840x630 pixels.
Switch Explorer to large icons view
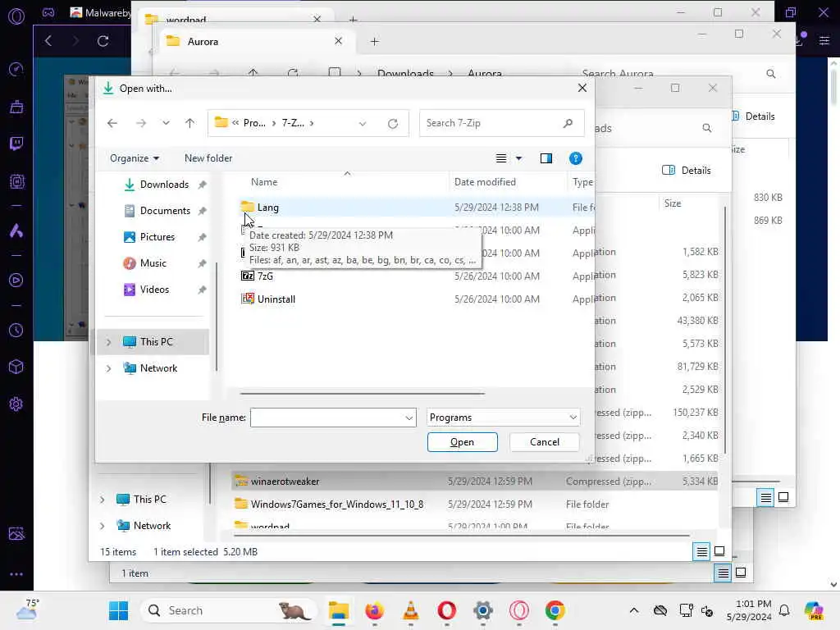click(719, 551)
